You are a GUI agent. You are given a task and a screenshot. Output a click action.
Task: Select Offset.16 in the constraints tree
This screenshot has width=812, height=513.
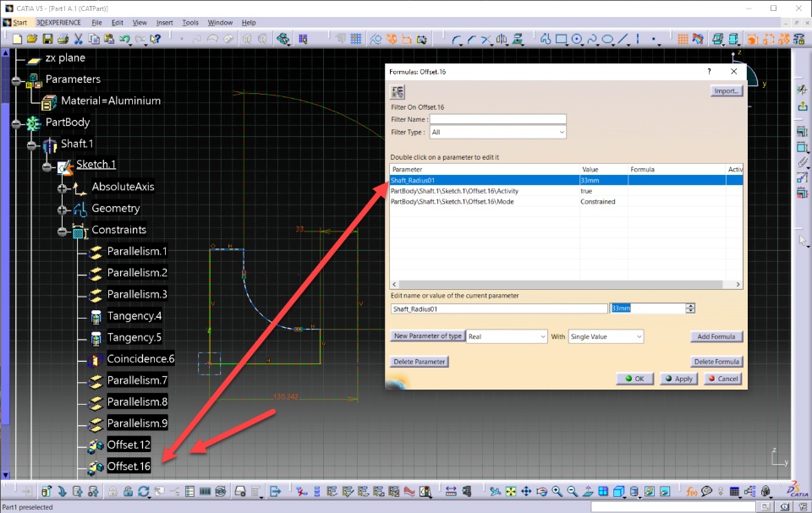[129, 467]
